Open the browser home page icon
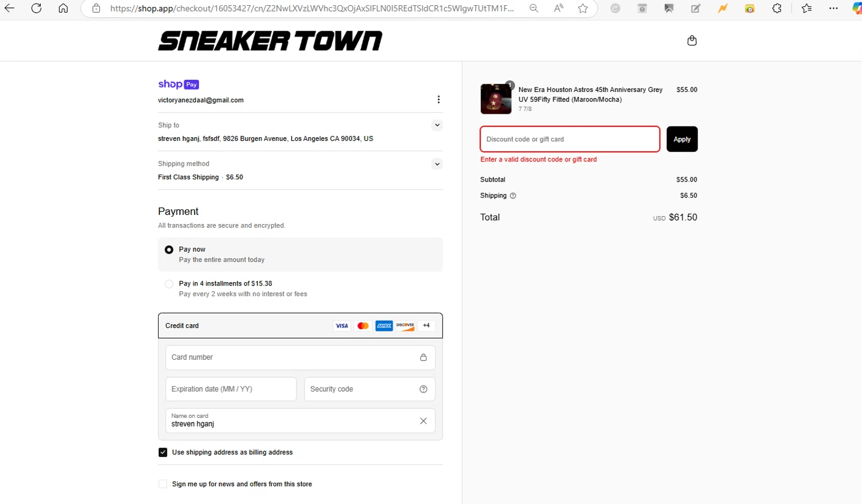 tap(63, 8)
